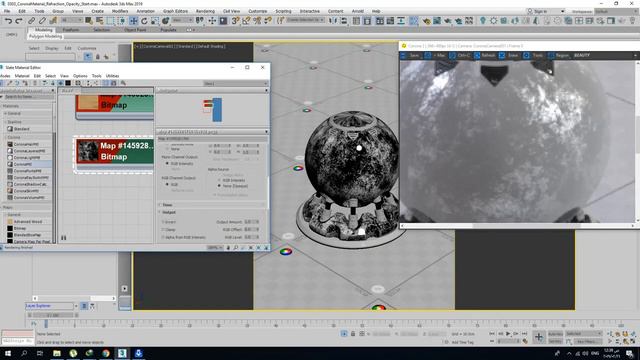Viewport: 640px width, 360px height.
Task: Open the Utilities menu in Material Editor
Action: click(112, 76)
